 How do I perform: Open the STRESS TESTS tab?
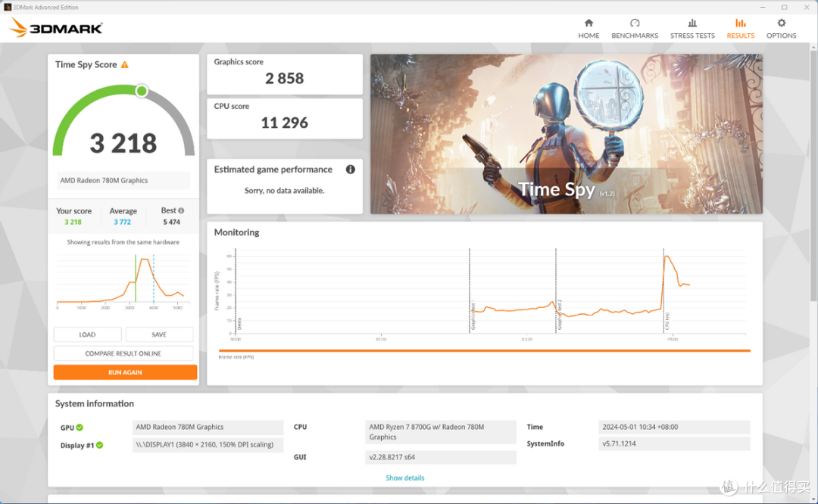click(692, 29)
